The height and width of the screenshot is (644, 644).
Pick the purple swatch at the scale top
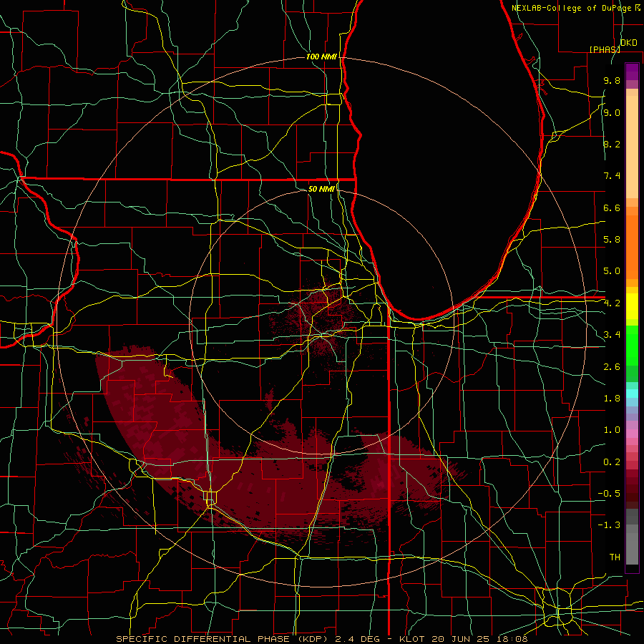coord(632,72)
